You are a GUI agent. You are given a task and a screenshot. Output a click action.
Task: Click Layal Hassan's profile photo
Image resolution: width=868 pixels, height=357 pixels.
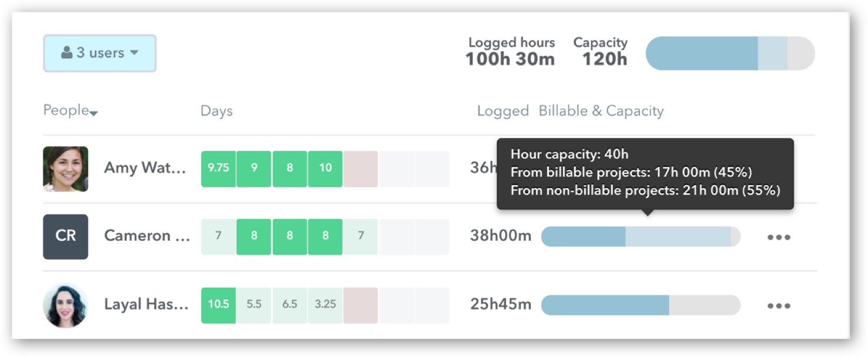tap(66, 305)
